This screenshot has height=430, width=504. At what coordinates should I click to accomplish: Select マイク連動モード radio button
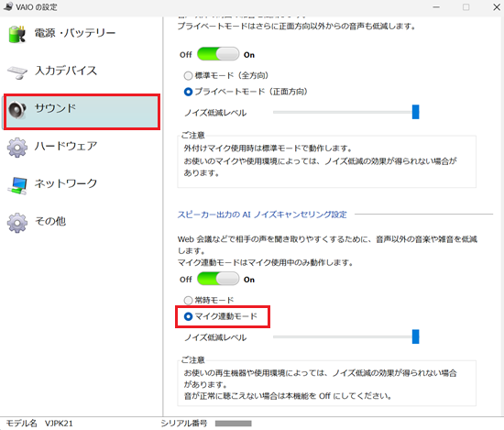pos(188,317)
